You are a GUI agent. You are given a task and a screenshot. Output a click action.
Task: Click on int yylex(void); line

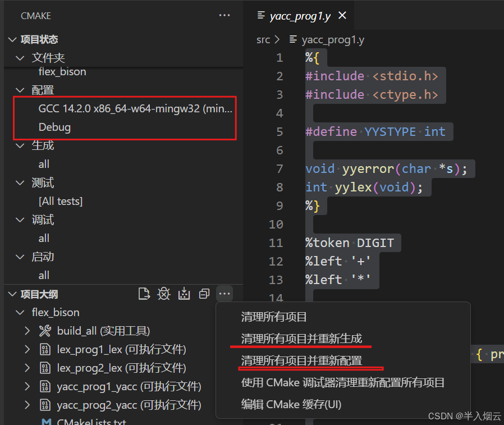click(x=364, y=188)
